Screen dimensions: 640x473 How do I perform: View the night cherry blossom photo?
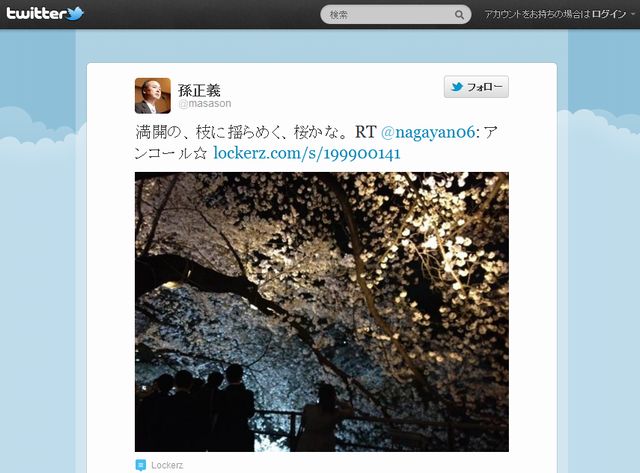click(x=322, y=312)
